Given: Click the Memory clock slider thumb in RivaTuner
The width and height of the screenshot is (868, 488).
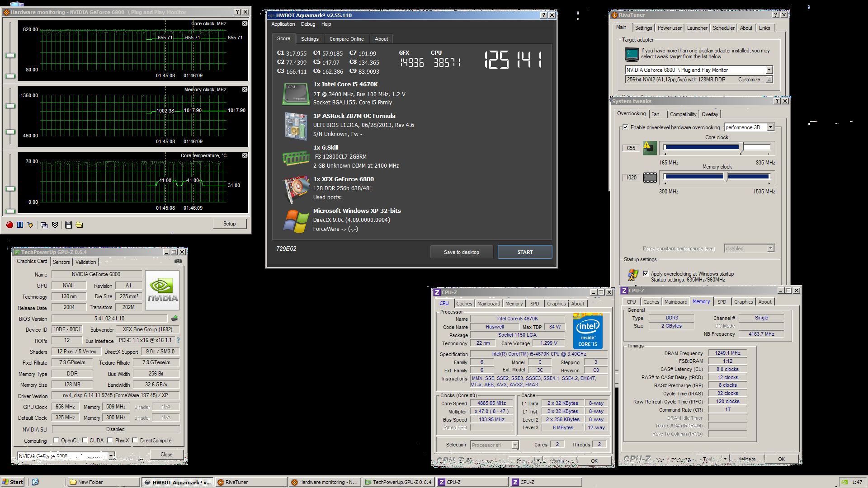Looking at the screenshot, I should (x=726, y=177).
